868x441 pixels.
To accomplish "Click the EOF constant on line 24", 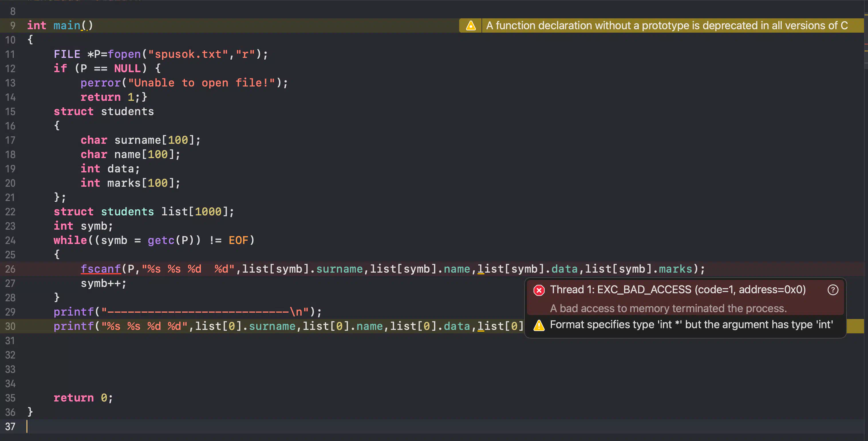I will (x=238, y=240).
